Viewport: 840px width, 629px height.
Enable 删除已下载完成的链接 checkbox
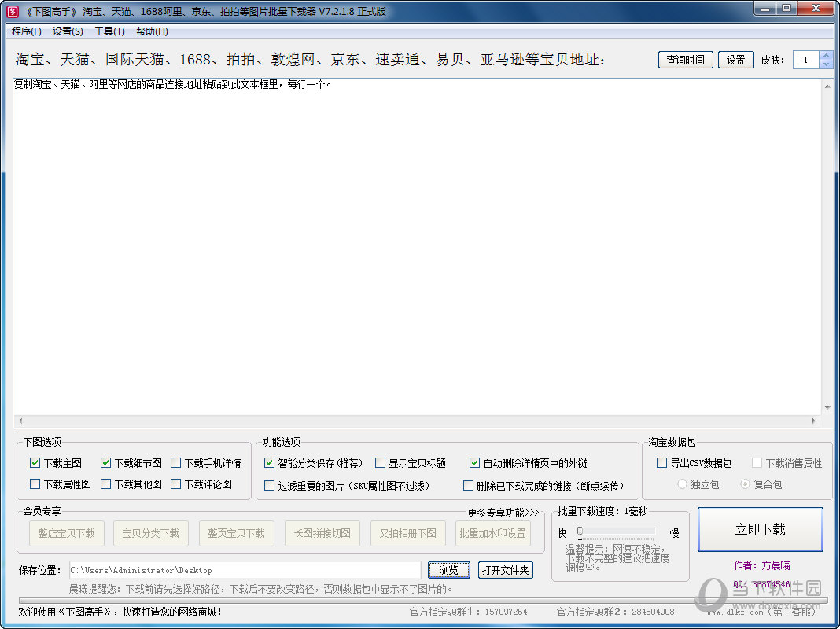point(468,486)
